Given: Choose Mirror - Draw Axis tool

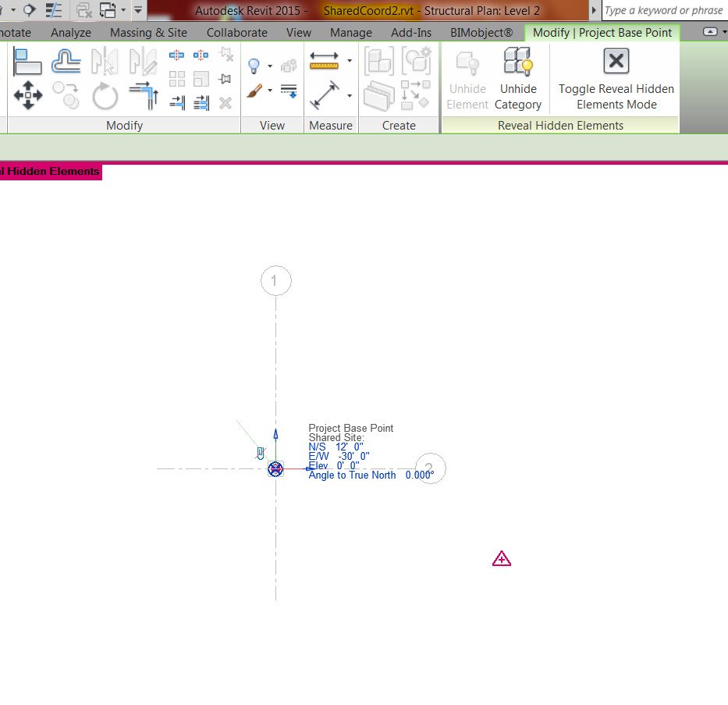Looking at the screenshot, I should (x=143, y=61).
